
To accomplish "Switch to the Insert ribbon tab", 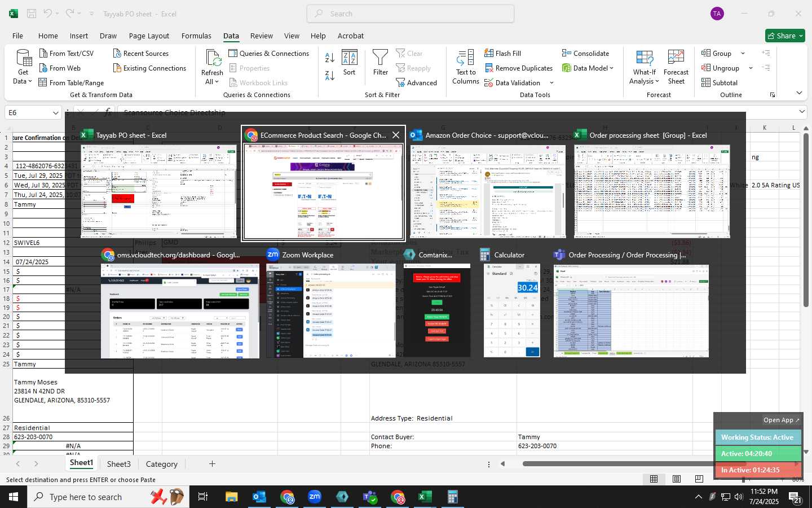I will click(79, 36).
